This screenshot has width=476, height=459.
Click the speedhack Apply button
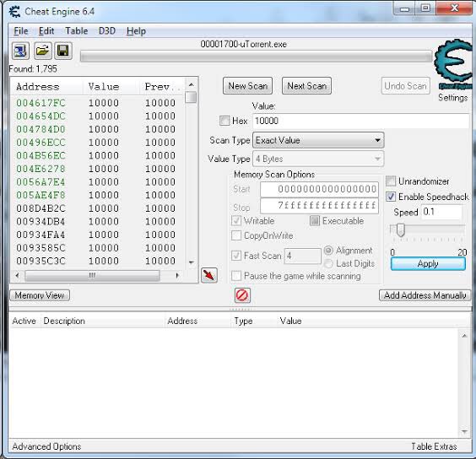pyautogui.click(x=428, y=264)
